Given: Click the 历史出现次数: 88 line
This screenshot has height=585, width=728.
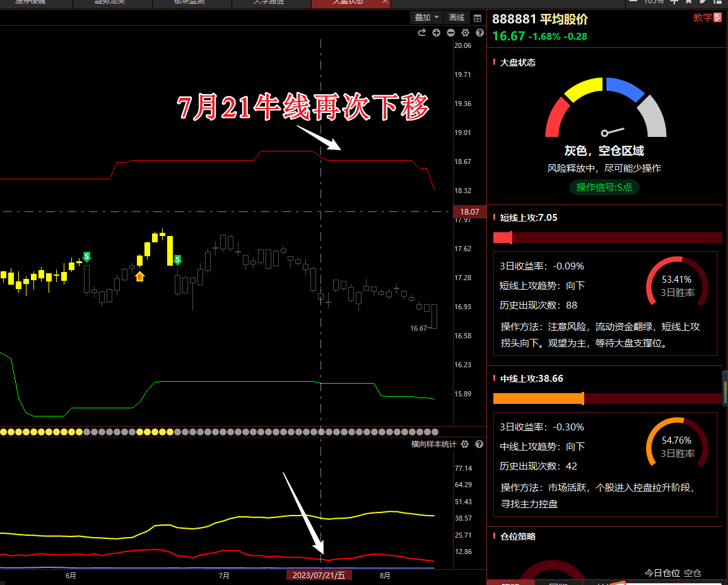Looking at the screenshot, I should [538, 305].
